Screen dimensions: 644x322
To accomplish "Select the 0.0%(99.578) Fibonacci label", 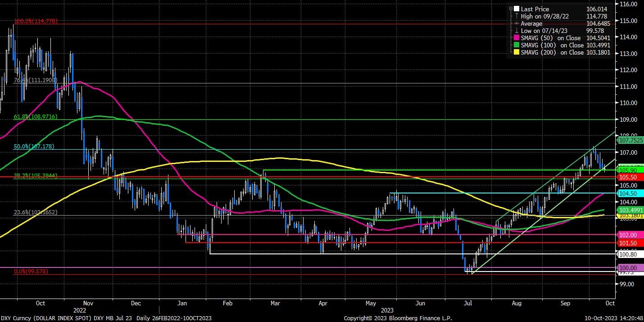I will (x=31, y=271).
